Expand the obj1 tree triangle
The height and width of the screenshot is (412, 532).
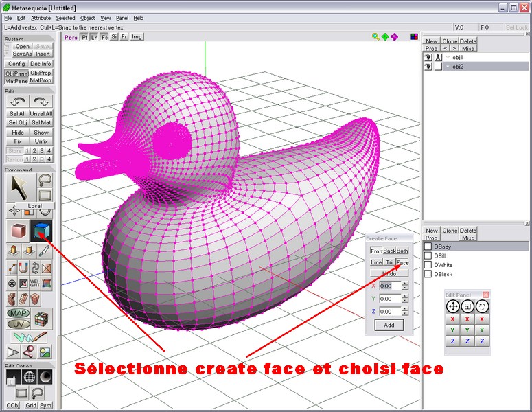[447, 57]
